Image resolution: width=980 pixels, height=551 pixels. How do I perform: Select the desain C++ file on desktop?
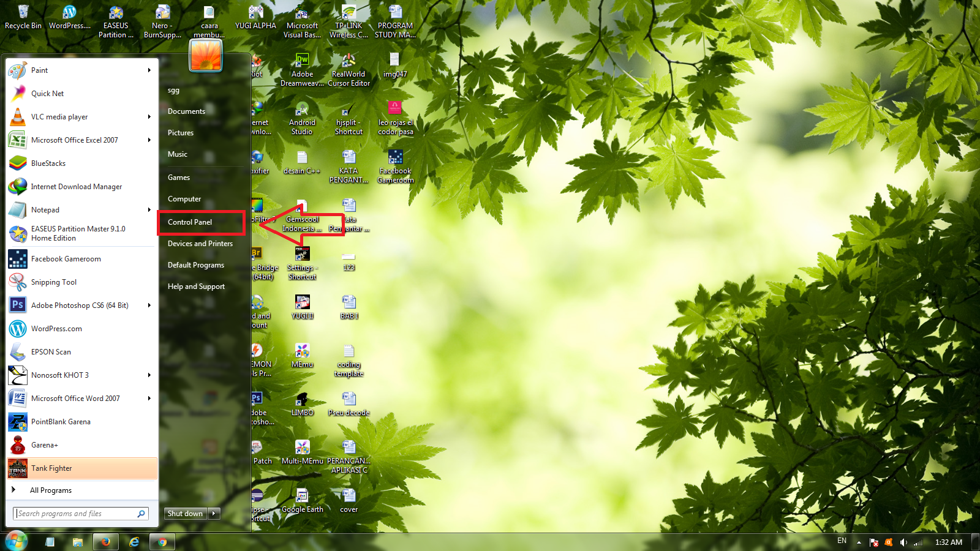302,162
